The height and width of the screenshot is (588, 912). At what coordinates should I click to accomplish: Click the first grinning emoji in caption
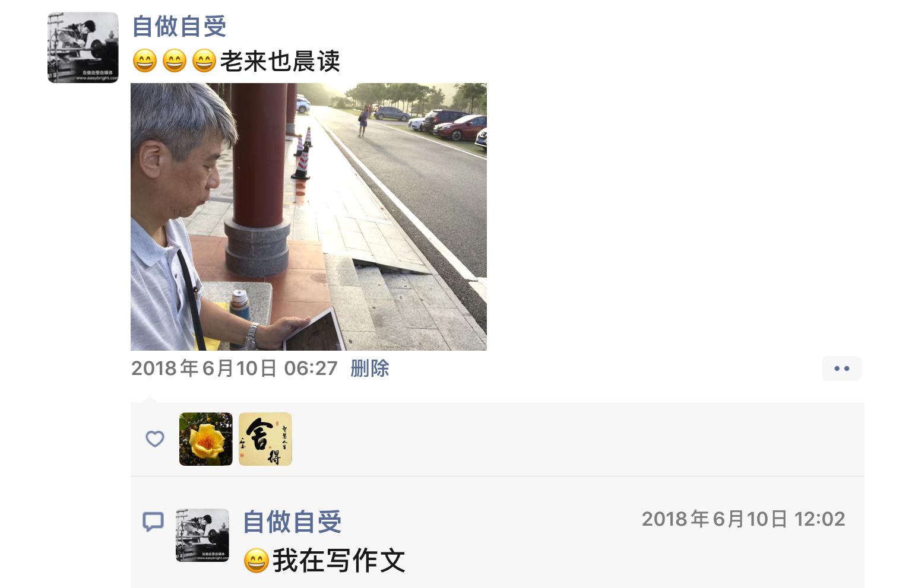[x=144, y=61]
